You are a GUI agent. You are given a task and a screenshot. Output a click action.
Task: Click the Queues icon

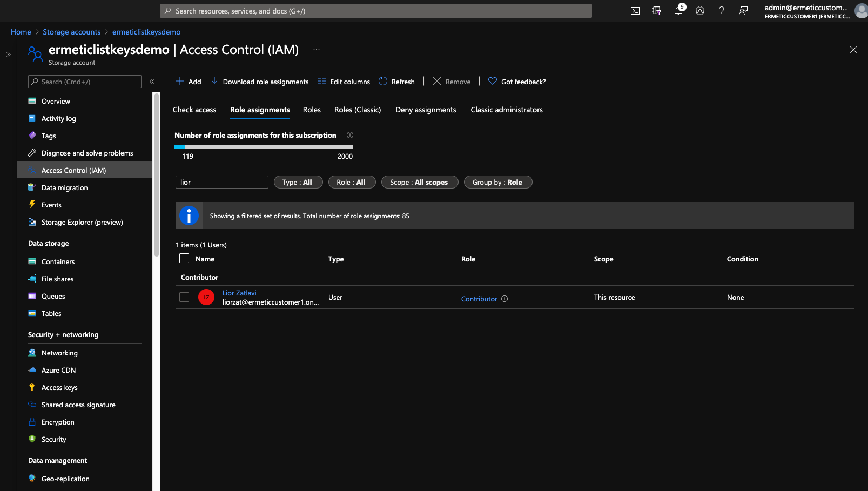click(32, 296)
